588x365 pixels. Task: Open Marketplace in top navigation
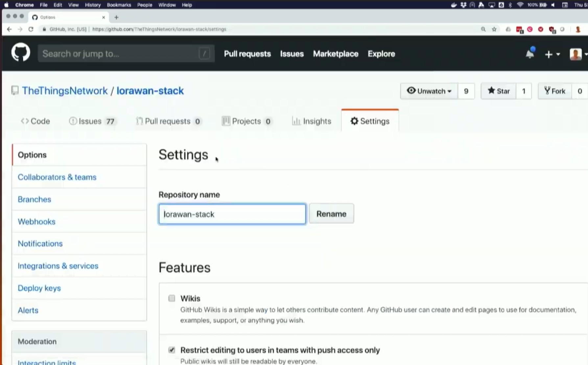[336, 54]
